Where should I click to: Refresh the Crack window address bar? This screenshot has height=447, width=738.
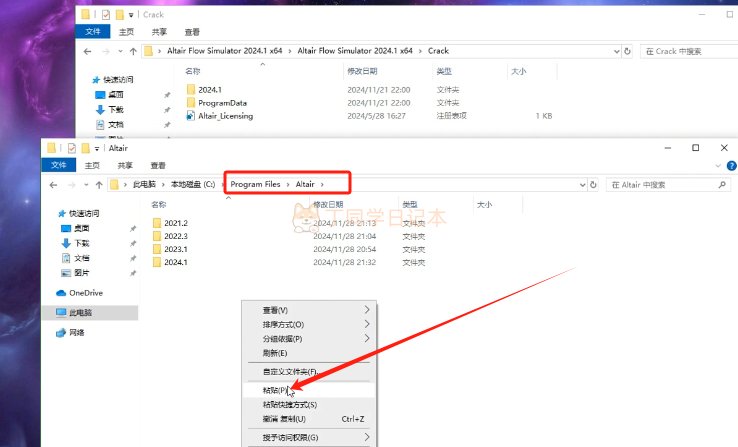pyautogui.click(x=627, y=51)
